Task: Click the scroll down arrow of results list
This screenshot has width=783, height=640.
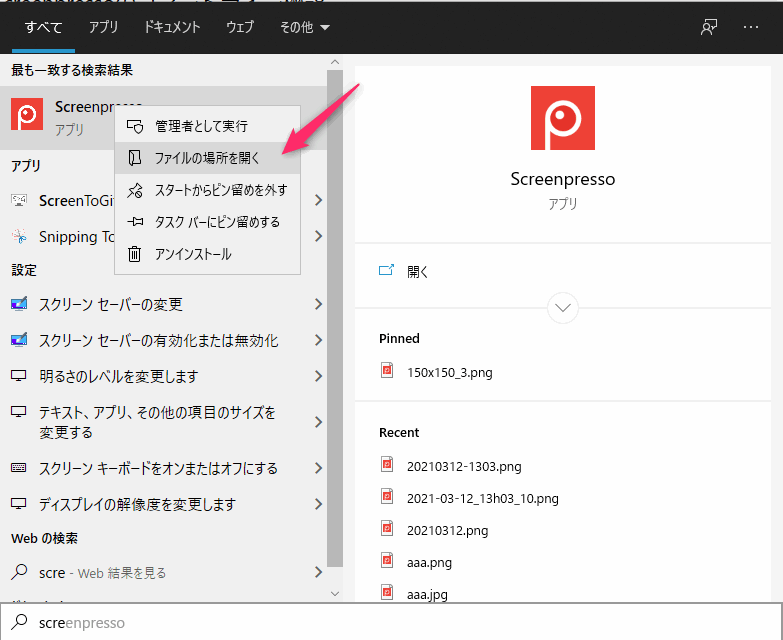Action: [335, 594]
